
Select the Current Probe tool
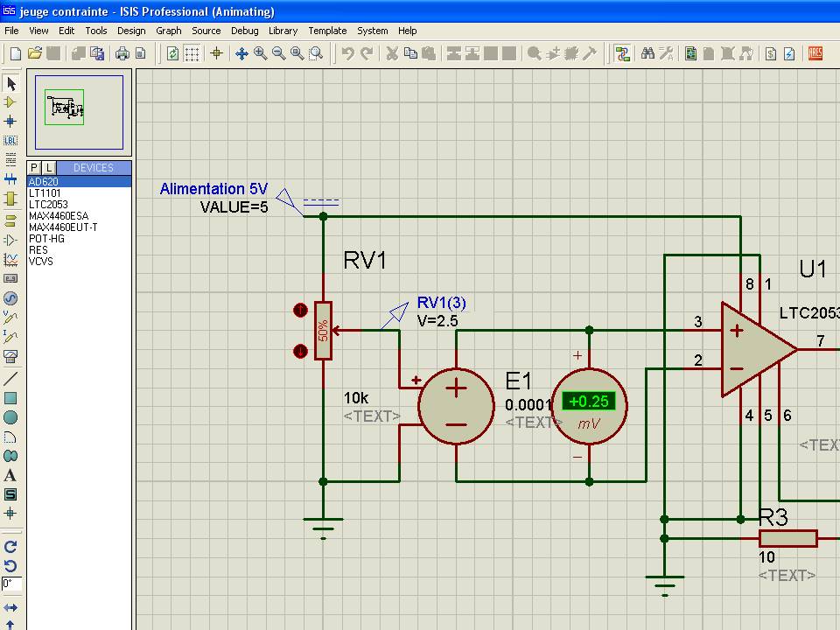tap(10, 337)
